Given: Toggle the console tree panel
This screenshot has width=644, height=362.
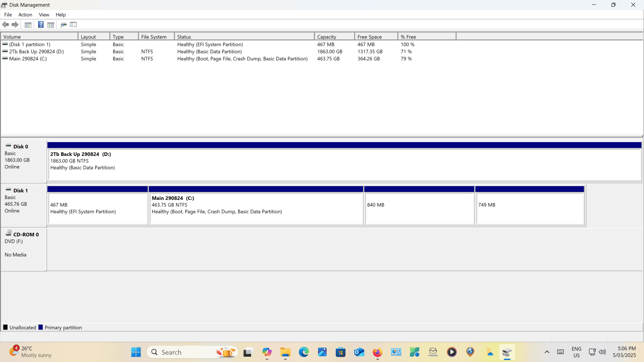Looking at the screenshot, I should point(28,24).
